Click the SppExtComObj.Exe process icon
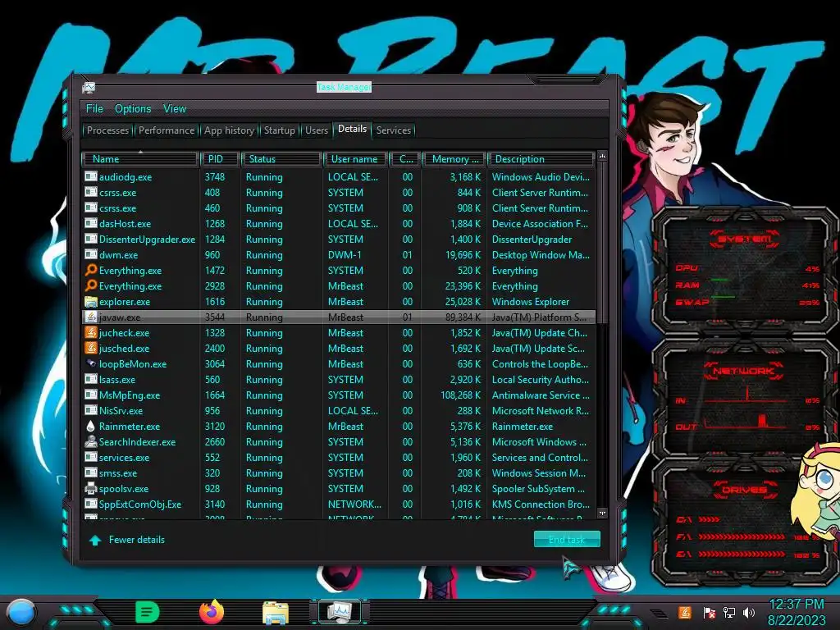840x630 pixels. click(x=90, y=504)
